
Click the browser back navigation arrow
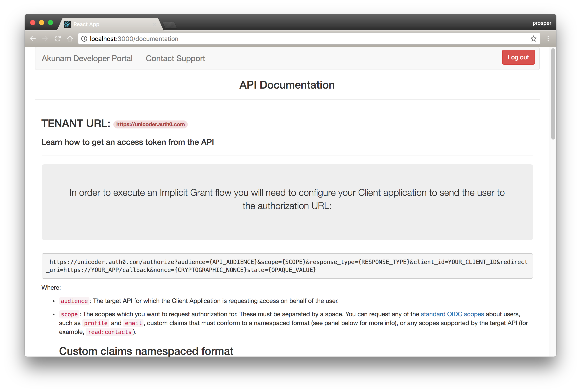click(x=33, y=39)
